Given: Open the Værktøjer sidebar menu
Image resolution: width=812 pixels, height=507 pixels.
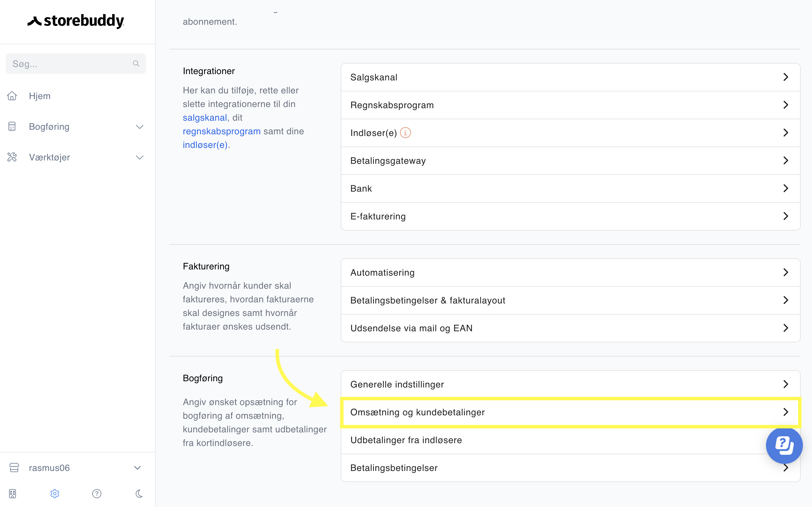Looking at the screenshot, I should tap(76, 157).
